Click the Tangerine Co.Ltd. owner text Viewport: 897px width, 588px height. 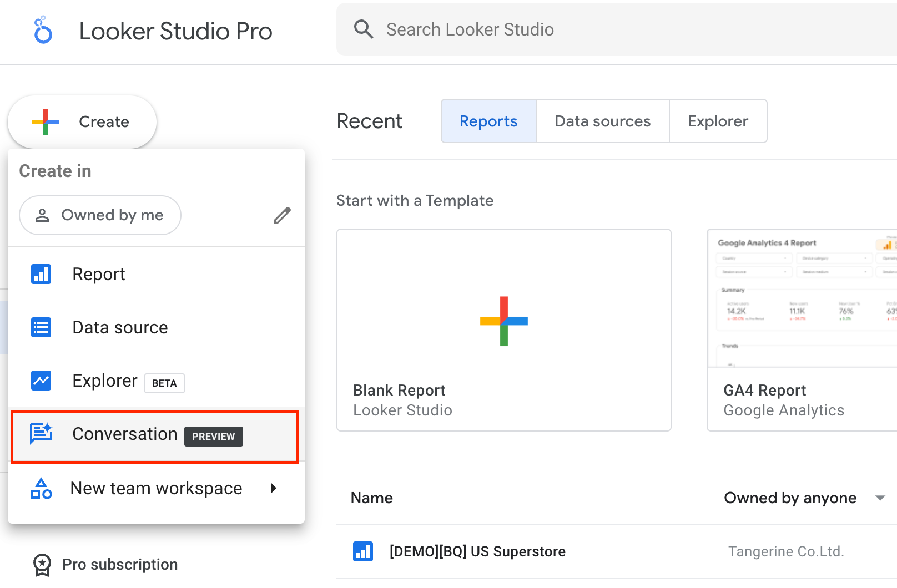pos(786,551)
